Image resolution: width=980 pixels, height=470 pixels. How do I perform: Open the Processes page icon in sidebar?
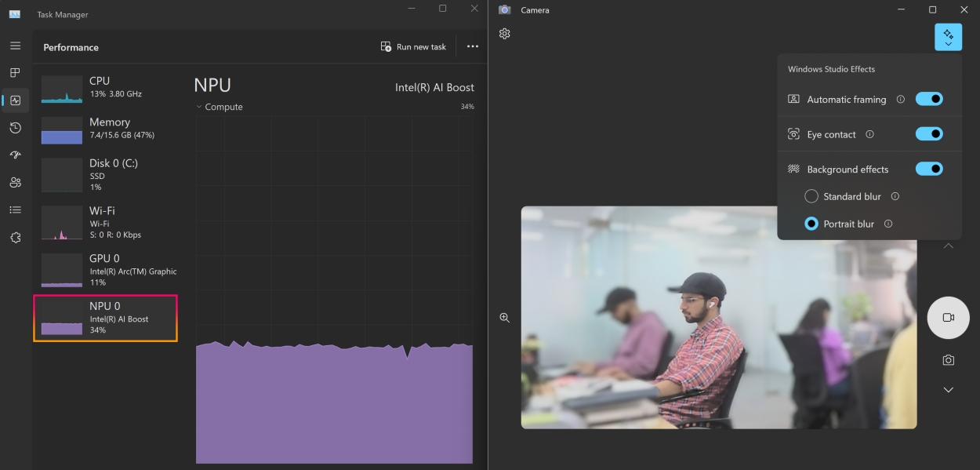click(15, 73)
